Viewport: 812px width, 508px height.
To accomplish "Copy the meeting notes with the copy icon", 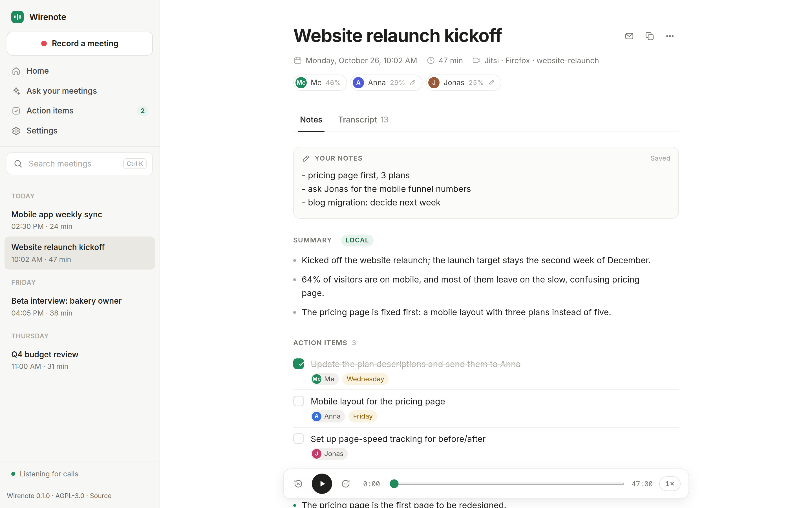I will click(649, 36).
